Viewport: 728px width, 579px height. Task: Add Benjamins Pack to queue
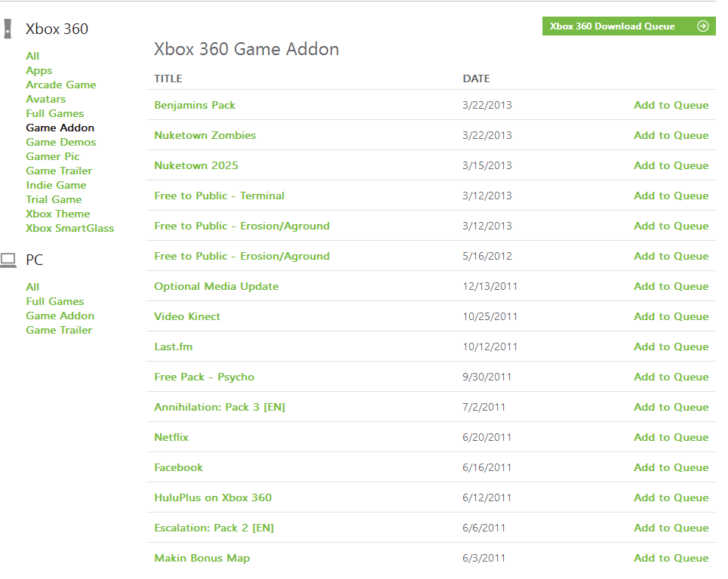coord(671,106)
